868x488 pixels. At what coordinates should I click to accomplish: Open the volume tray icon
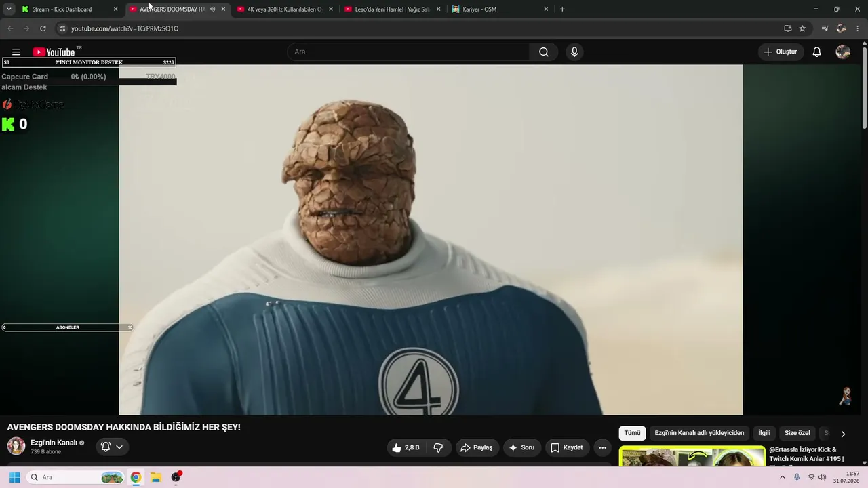(x=823, y=477)
